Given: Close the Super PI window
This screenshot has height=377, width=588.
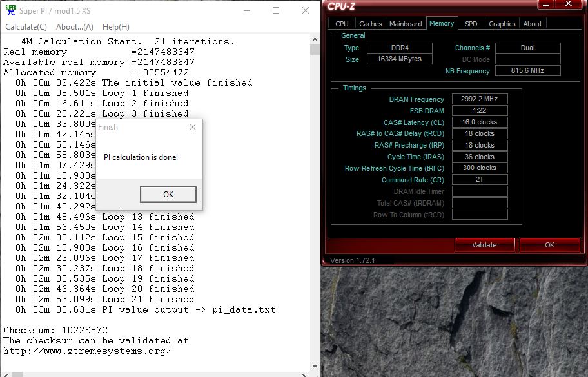Looking at the screenshot, I should click(306, 10).
